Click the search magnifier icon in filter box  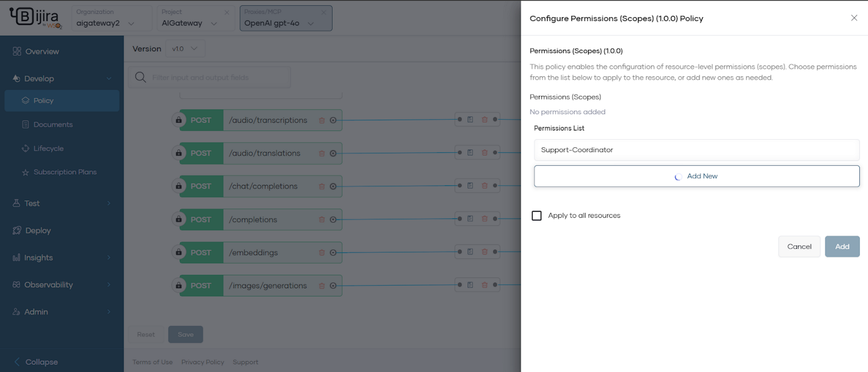click(140, 77)
